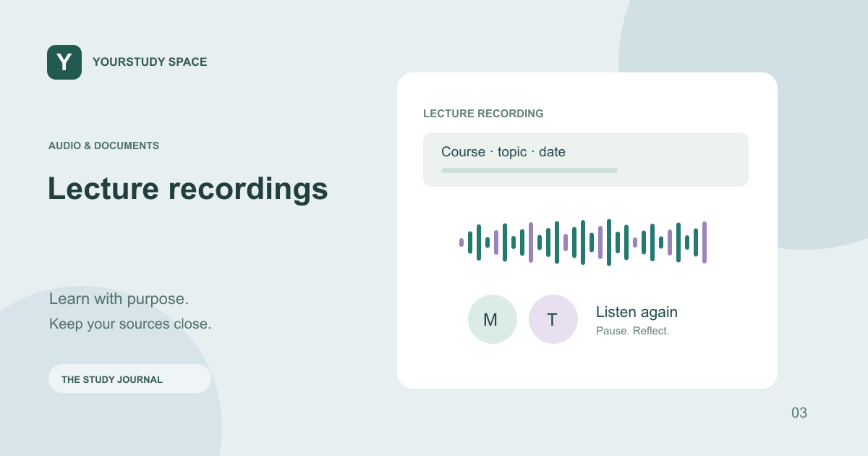Click the LECTURE RECORDING card label

coord(483,114)
